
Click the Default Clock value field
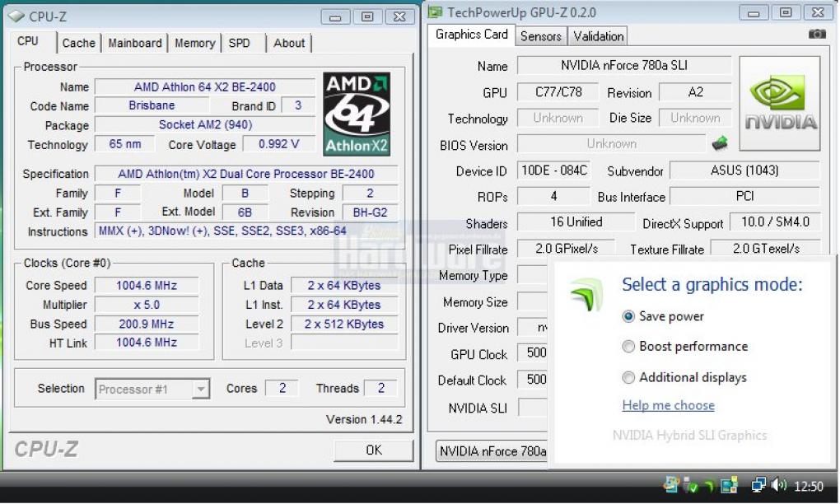pos(533,380)
